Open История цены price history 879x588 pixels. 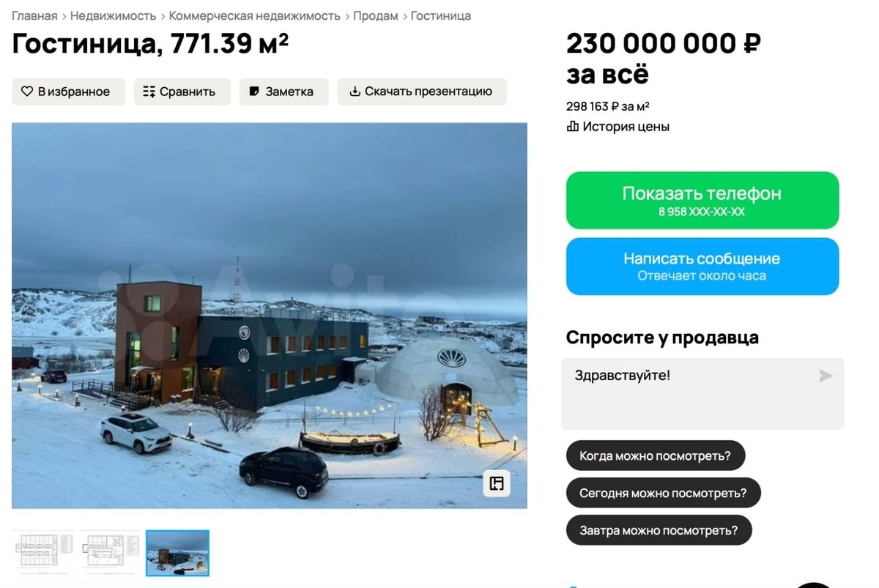coord(618,127)
